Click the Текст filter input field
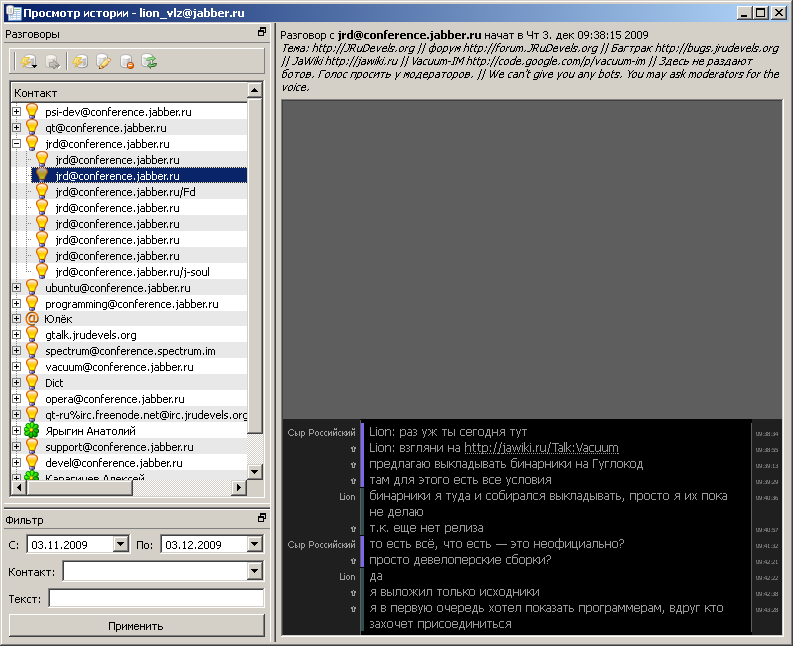This screenshot has width=793, height=646. (x=156, y=598)
